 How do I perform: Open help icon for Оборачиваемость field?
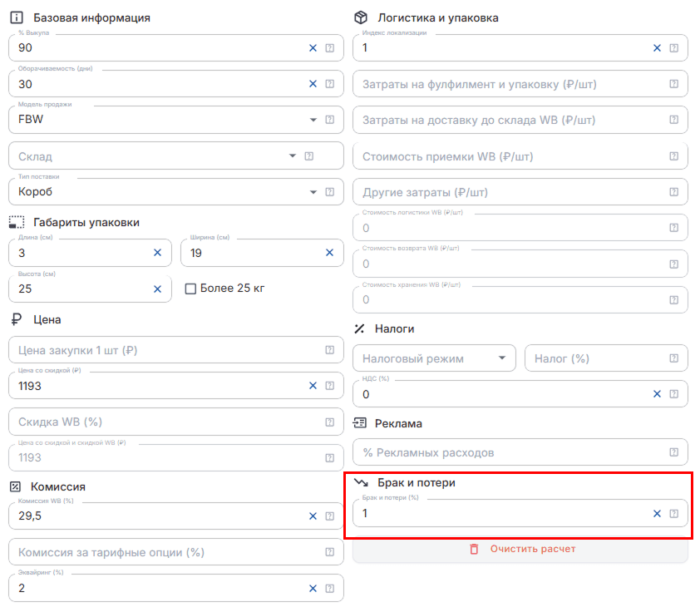[330, 84]
